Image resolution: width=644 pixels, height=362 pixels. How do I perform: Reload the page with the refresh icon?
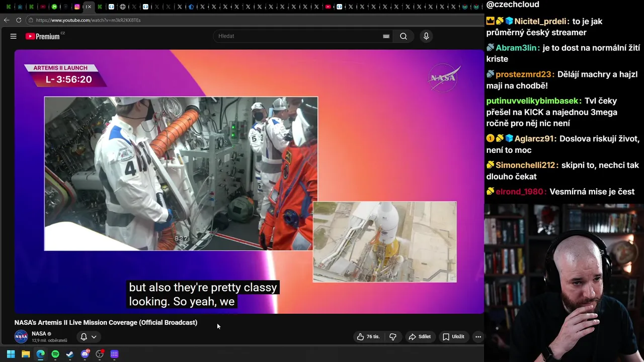tap(19, 20)
